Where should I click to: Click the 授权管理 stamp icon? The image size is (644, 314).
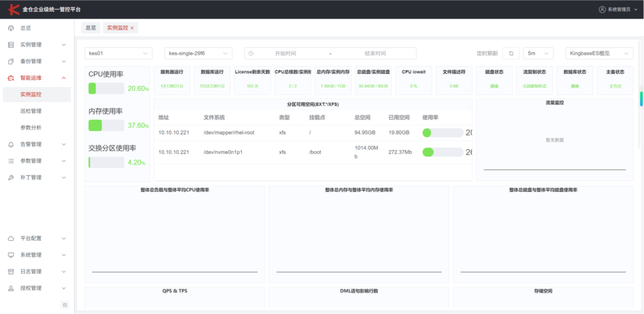tap(11, 288)
